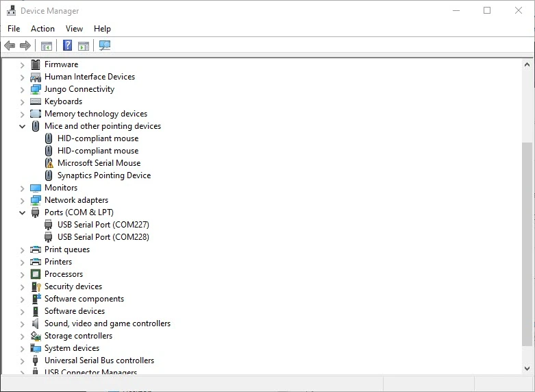Click the vertical scrollbar down arrow
535x392 pixels.
(527, 369)
